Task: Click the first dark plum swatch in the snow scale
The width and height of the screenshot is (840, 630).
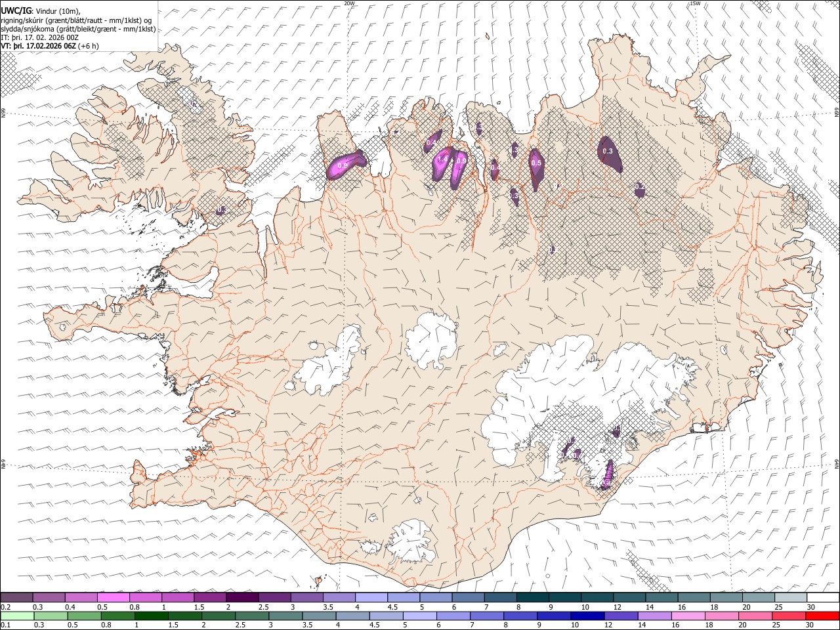Action: tap(17, 598)
